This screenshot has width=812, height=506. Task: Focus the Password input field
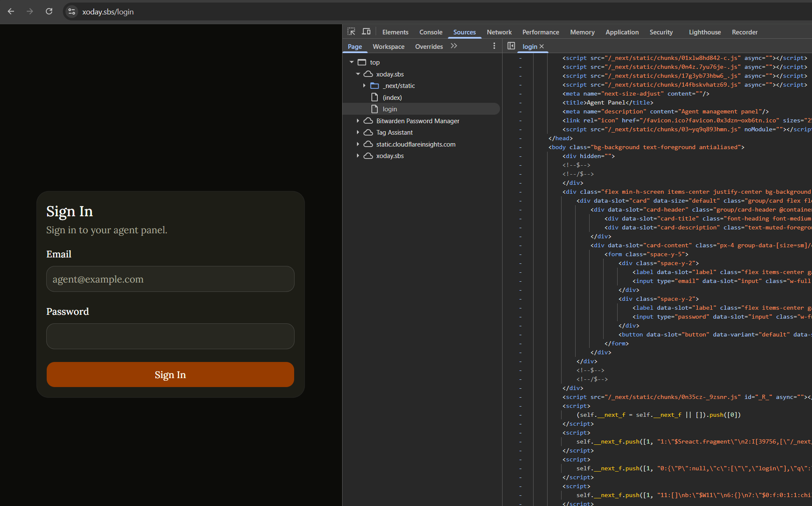coord(170,336)
